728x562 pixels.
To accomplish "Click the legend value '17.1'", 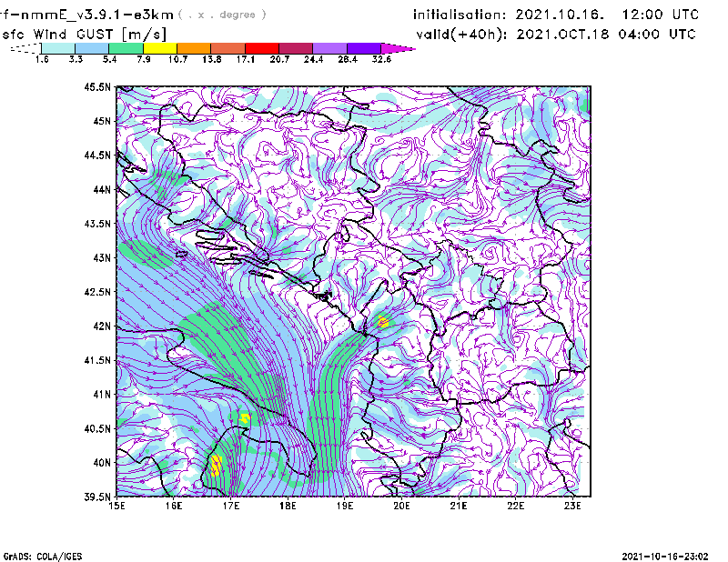I will coord(246,59).
